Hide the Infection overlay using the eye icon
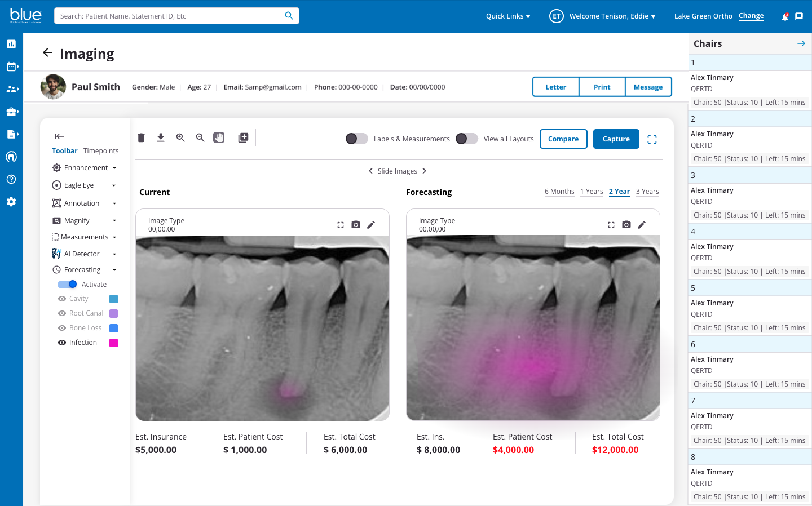Screen dimensions: 812x506 (x=62, y=343)
